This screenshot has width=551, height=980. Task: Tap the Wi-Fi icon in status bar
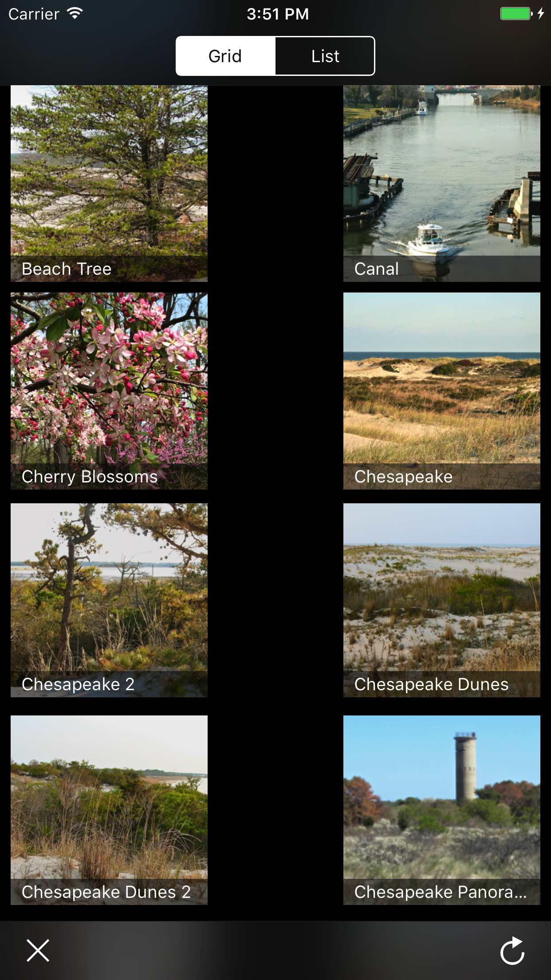point(75,14)
